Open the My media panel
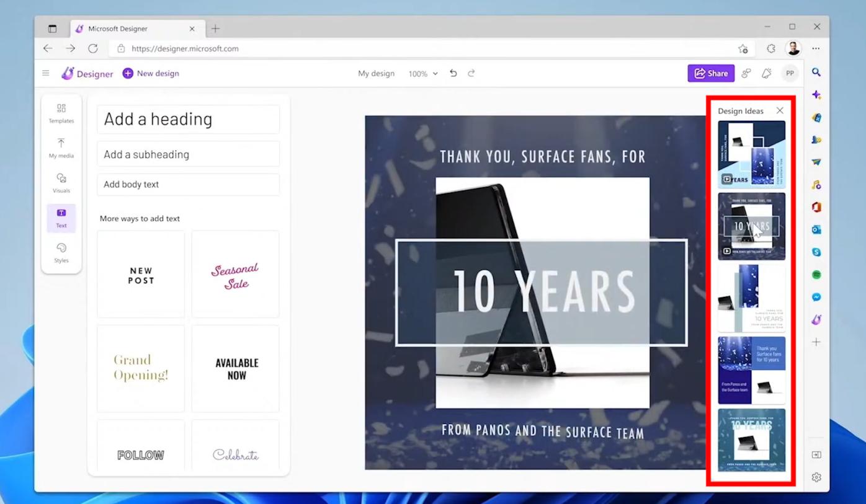Viewport: 866px width, 504px height. 61,148
